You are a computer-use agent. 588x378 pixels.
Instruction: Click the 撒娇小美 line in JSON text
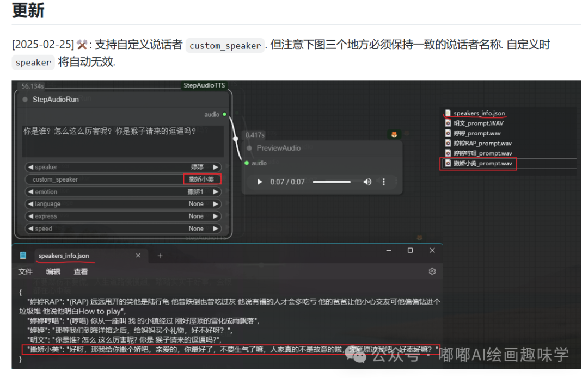[231, 350]
